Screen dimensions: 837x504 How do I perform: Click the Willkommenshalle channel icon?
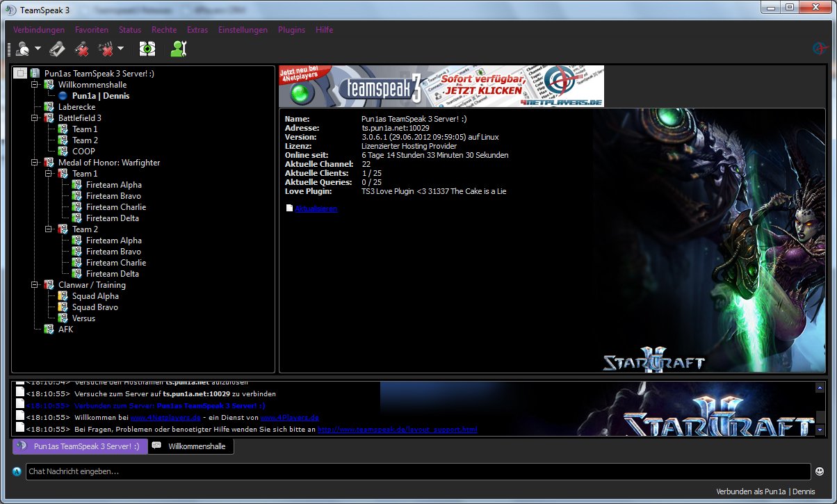coord(49,84)
